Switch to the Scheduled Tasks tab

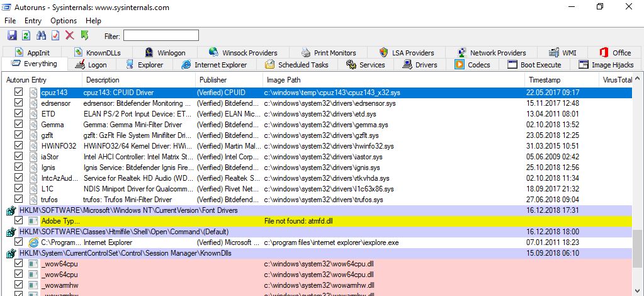(297, 64)
